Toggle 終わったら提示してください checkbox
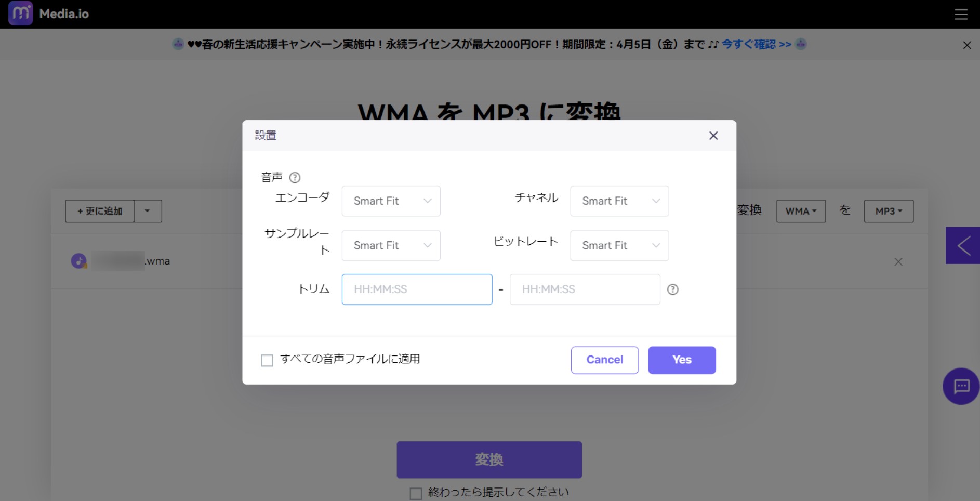 (416, 493)
